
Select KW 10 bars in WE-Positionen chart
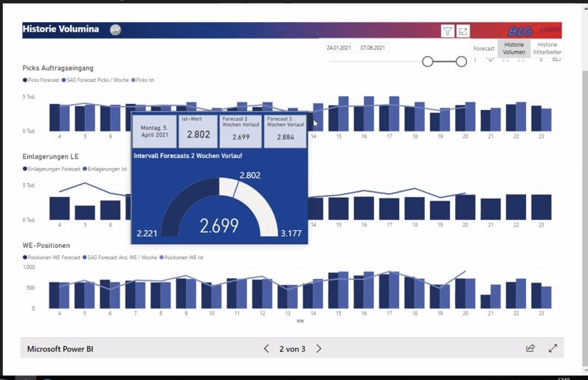(212, 296)
